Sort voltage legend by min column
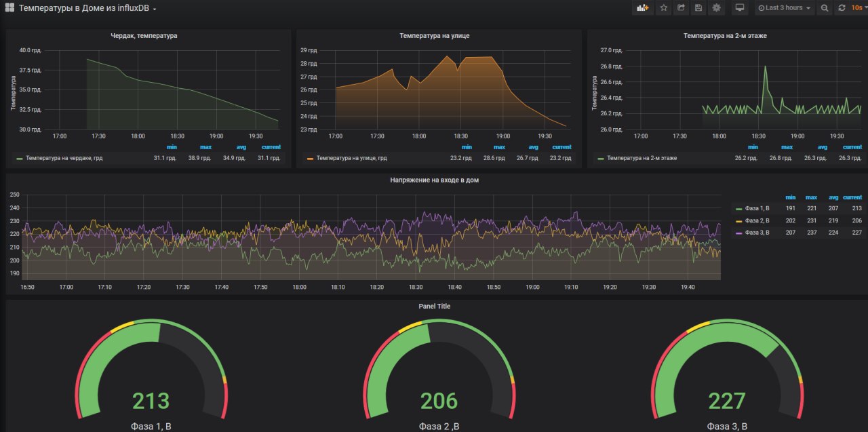 [x=791, y=197]
